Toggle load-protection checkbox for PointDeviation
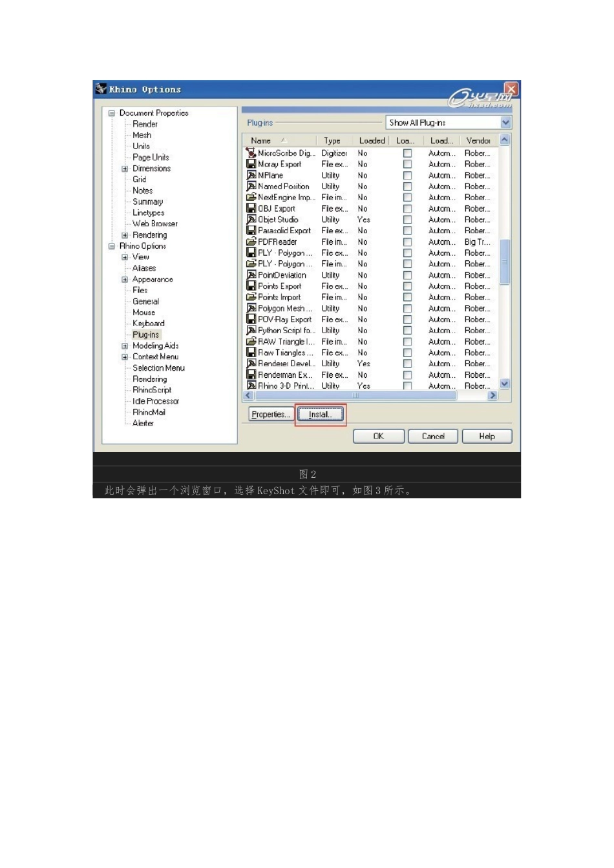The width and height of the screenshot is (614, 868). [407, 275]
